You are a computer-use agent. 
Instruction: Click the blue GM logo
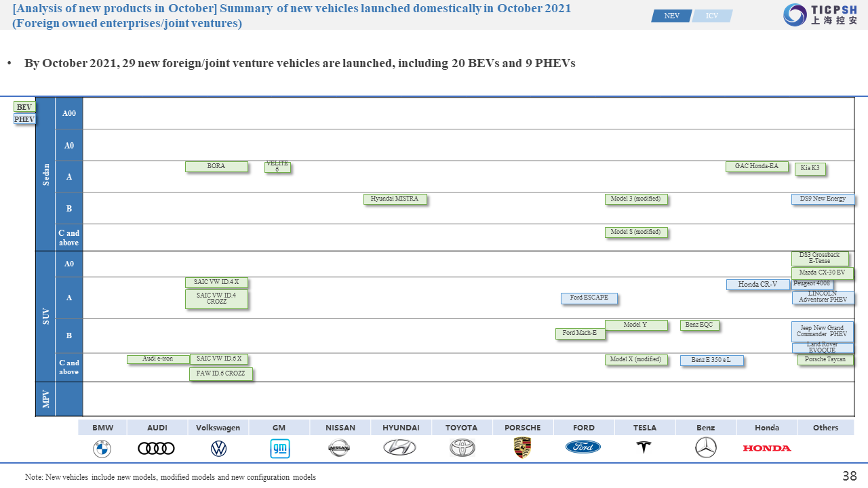tap(279, 448)
